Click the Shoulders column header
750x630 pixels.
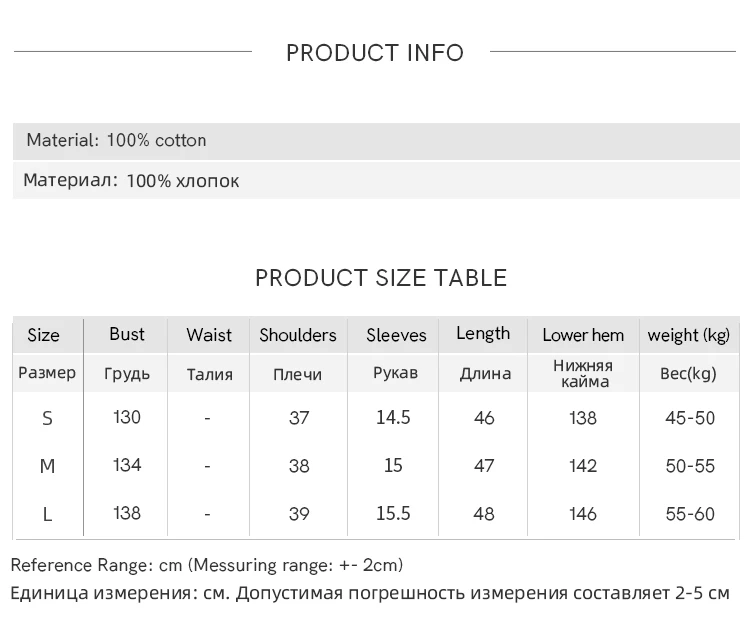[x=298, y=335]
